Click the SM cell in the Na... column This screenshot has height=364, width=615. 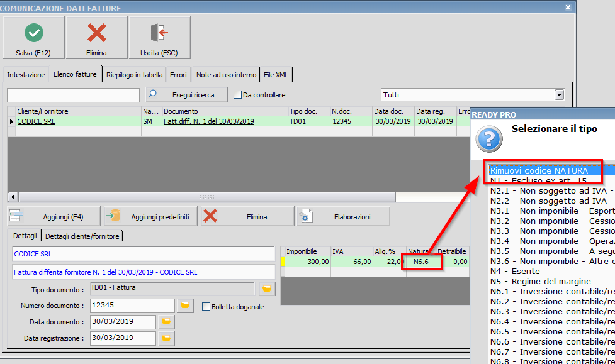coord(152,121)
